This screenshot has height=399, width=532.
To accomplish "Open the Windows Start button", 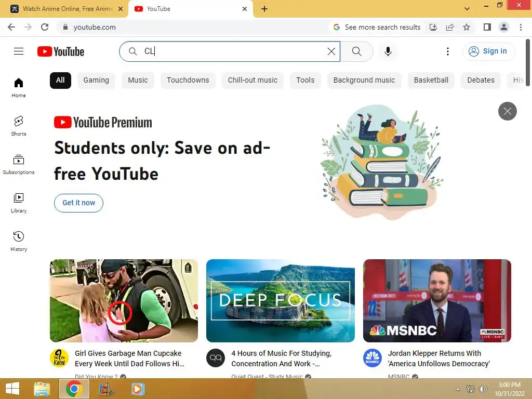I will point(12,389).
